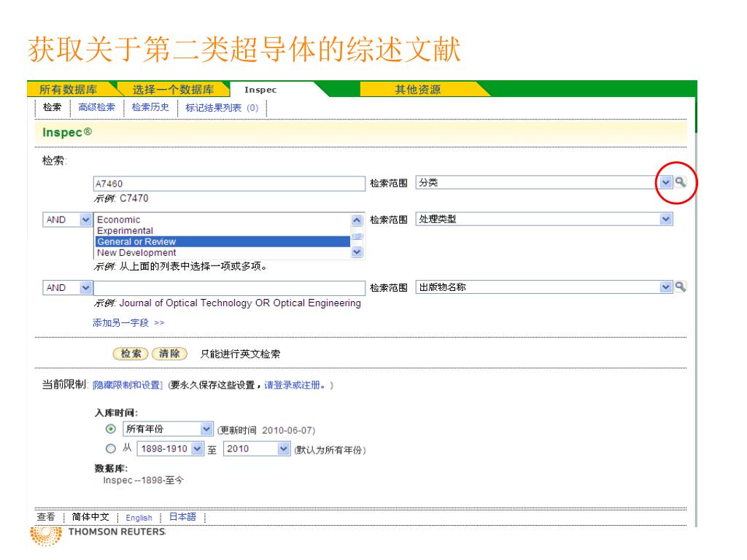Open the 检索 sub-tab
This screenshot has width=747, height=560.
pyautogui.click(x=52, y=107)
